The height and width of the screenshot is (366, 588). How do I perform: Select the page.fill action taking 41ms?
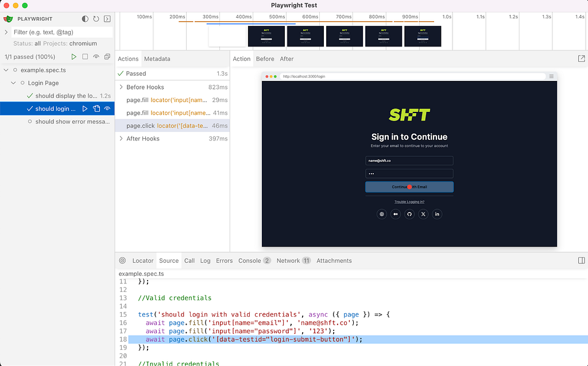click(x=172, y=113)
